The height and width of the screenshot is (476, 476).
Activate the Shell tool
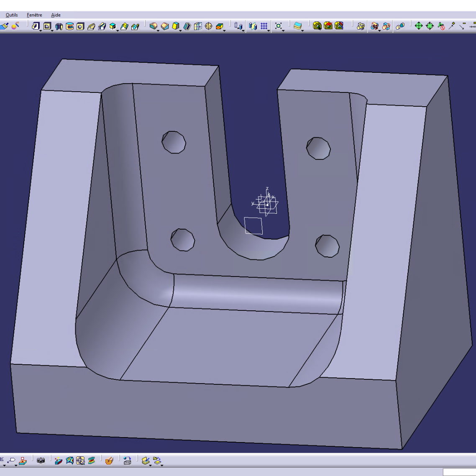pyautogui.click(x=187, y=26)
